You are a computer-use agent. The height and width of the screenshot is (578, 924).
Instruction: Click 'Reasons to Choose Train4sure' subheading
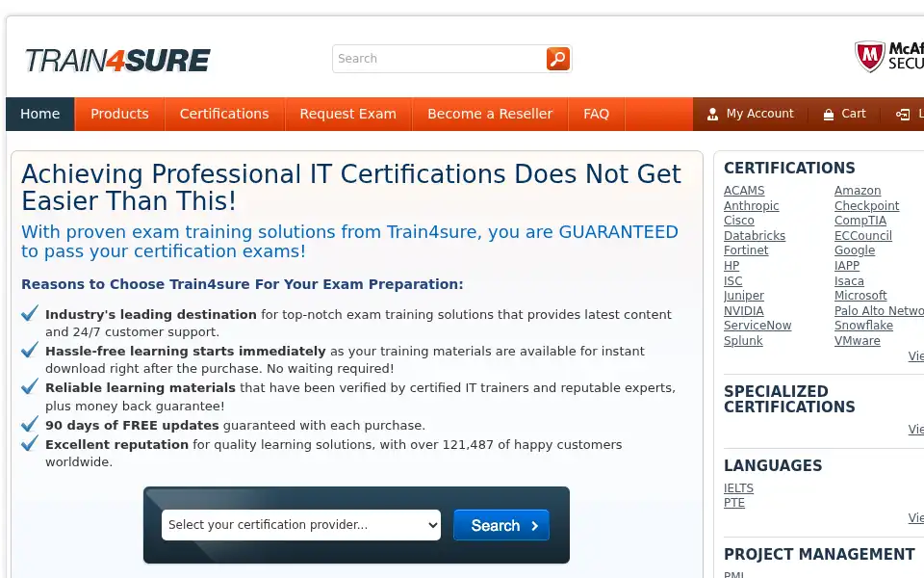click(x=243, y=284)
